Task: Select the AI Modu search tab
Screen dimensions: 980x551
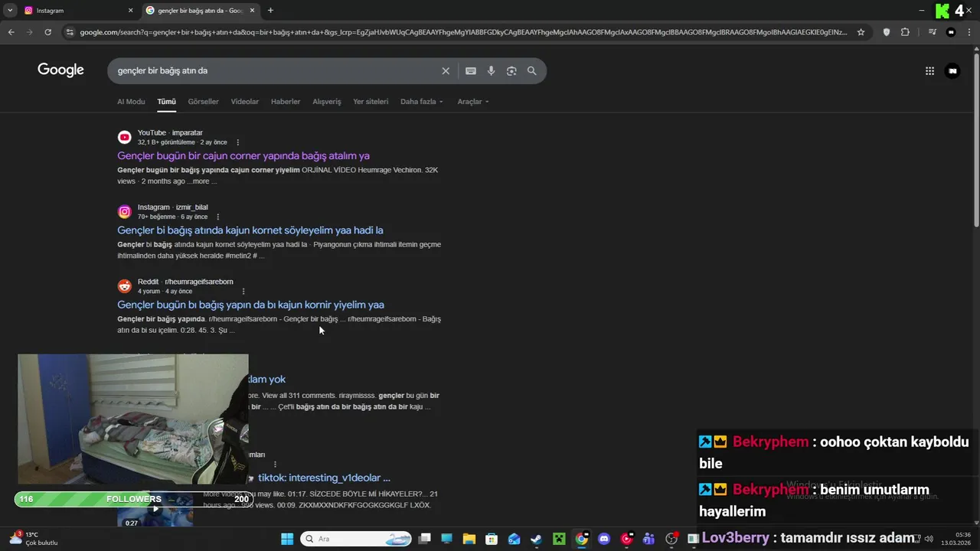Action: tap(131, 102)
